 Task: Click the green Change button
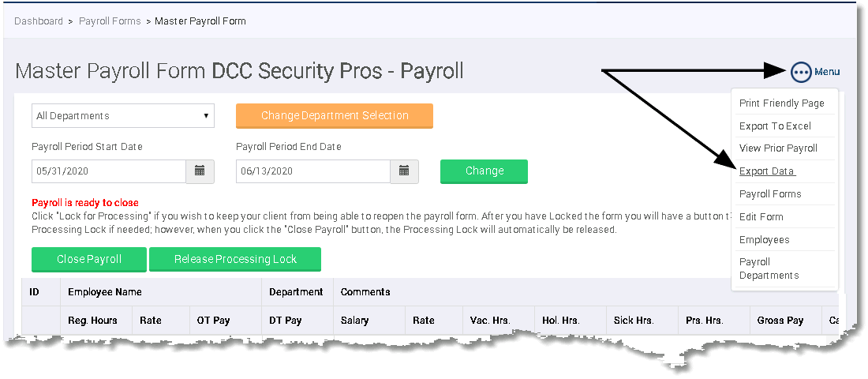pos(484,171)
